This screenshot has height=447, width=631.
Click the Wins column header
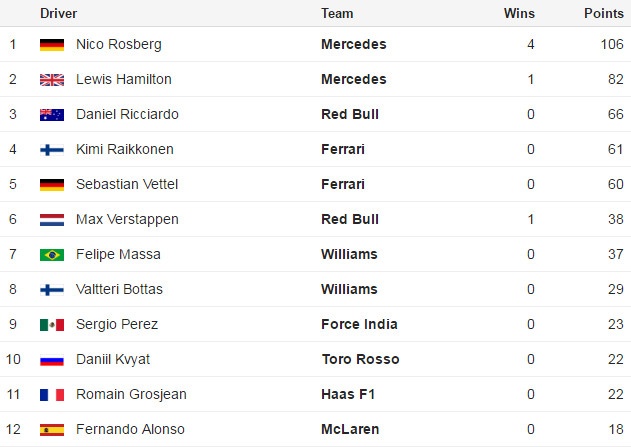519,14
